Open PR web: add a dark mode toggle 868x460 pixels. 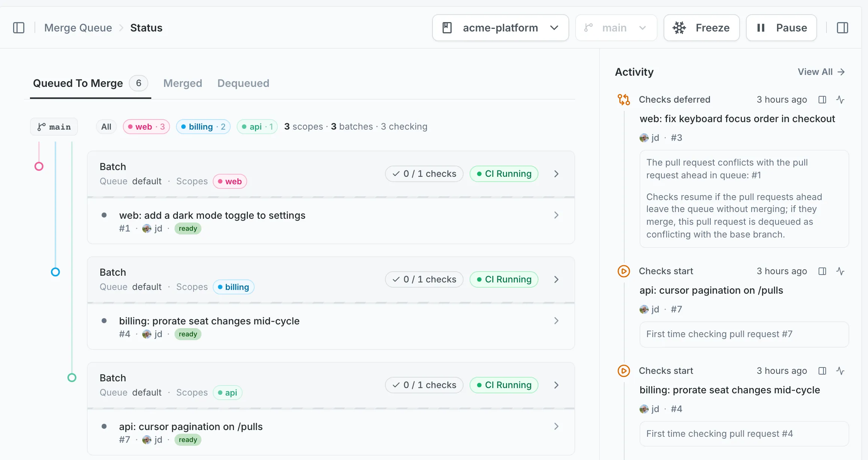(x=212, y=215)
